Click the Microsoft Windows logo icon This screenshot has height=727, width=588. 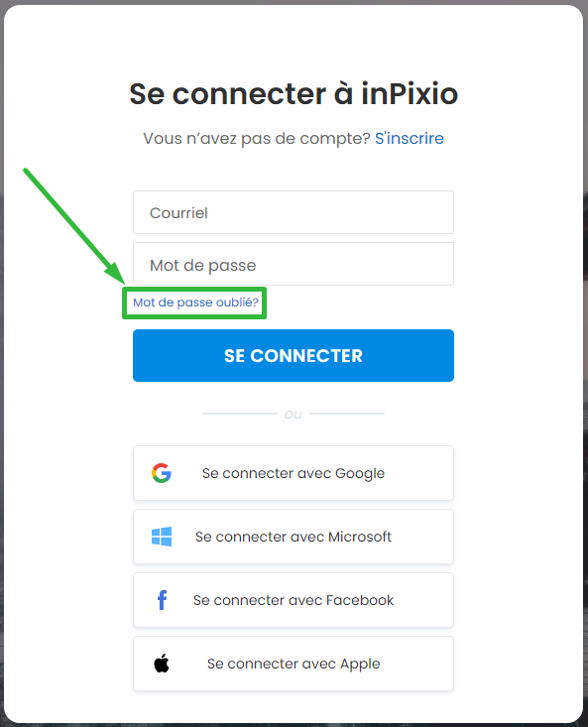[162, 537]
